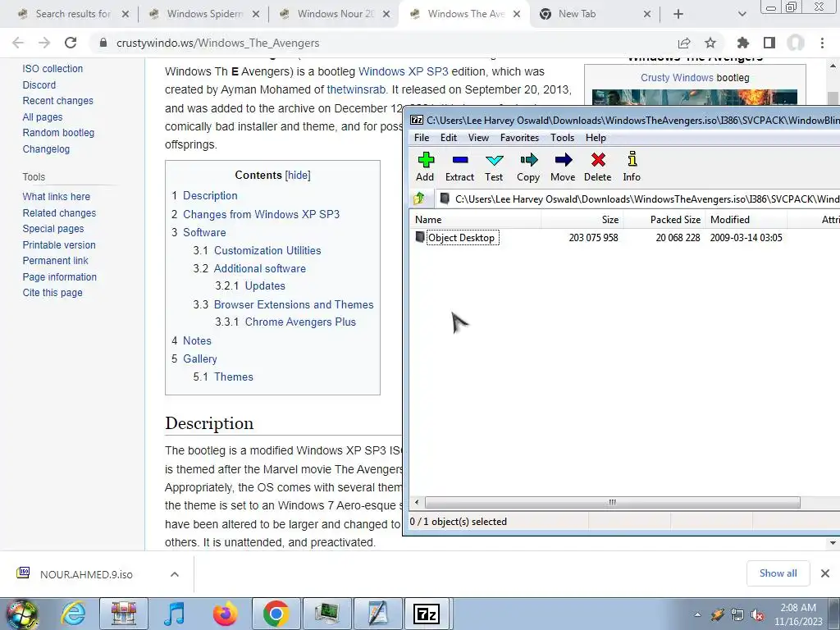Open Printable version in sidebar
Viewport: 840px width, 630px height.
pos(59,244)
